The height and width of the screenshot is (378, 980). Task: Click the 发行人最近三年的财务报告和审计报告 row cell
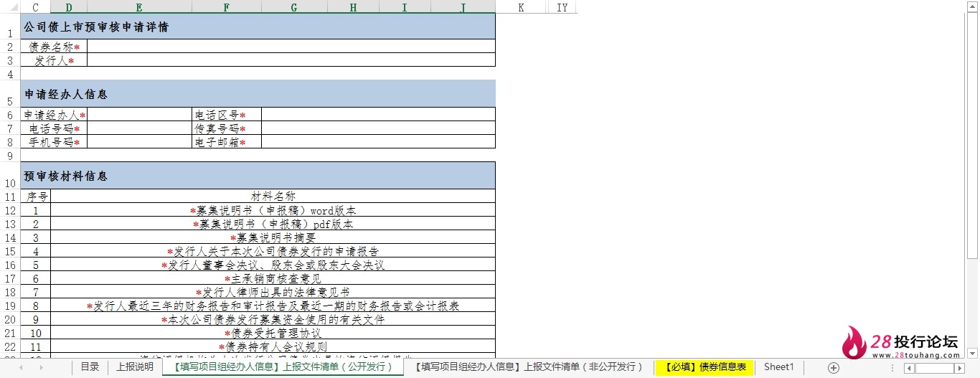coord(273,306)
